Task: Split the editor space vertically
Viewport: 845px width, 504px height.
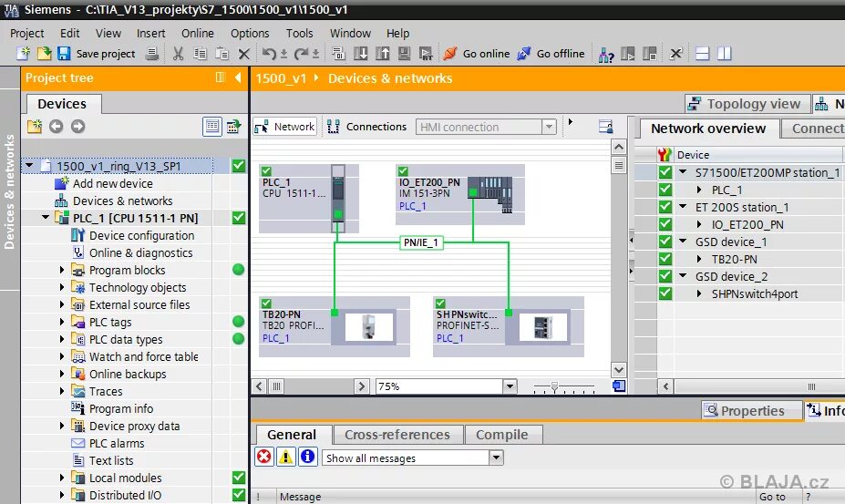Action: (x=725, y=54)
